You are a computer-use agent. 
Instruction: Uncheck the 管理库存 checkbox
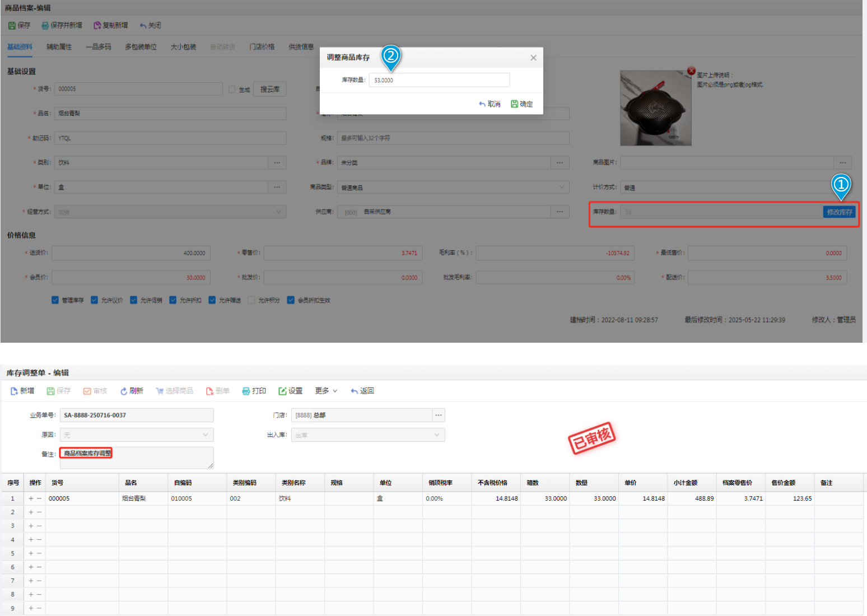tap(55, 300)
